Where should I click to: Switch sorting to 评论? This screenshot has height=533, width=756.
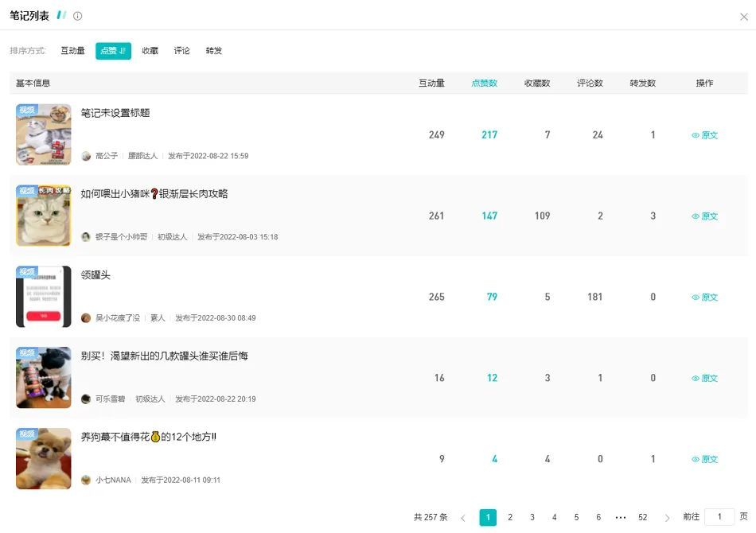(x=181, y=50)
